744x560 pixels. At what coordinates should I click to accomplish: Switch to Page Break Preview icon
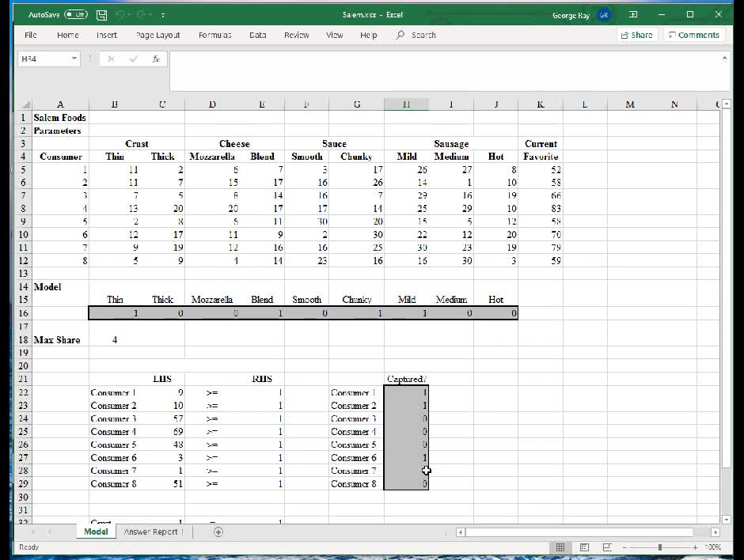(607, 547)
